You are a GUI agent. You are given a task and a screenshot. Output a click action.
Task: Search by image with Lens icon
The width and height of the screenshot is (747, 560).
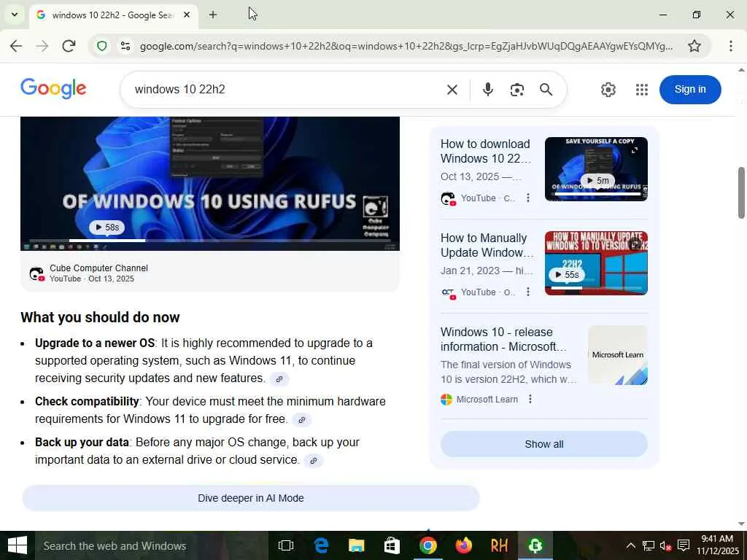(517, 90)
